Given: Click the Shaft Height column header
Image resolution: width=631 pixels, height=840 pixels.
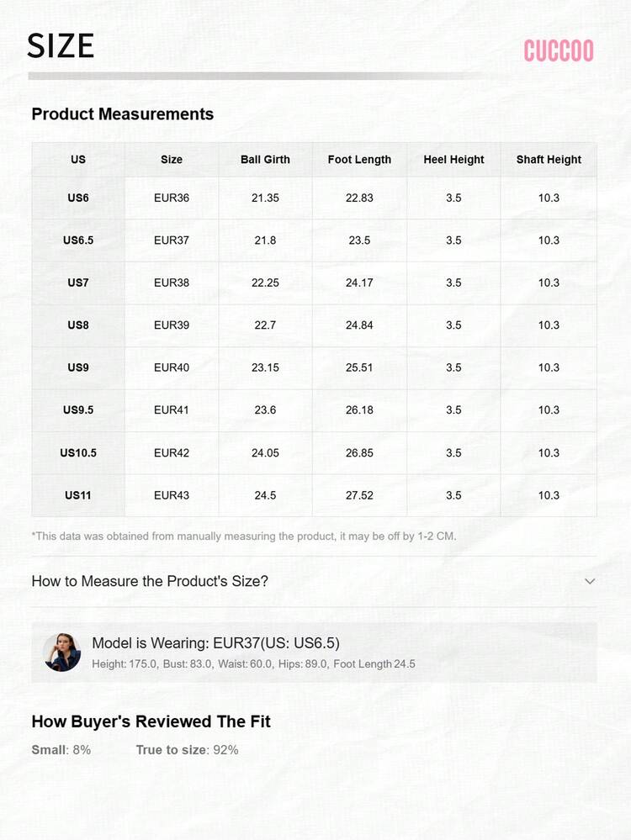Looking at the screenshot, I should point(549,160).
